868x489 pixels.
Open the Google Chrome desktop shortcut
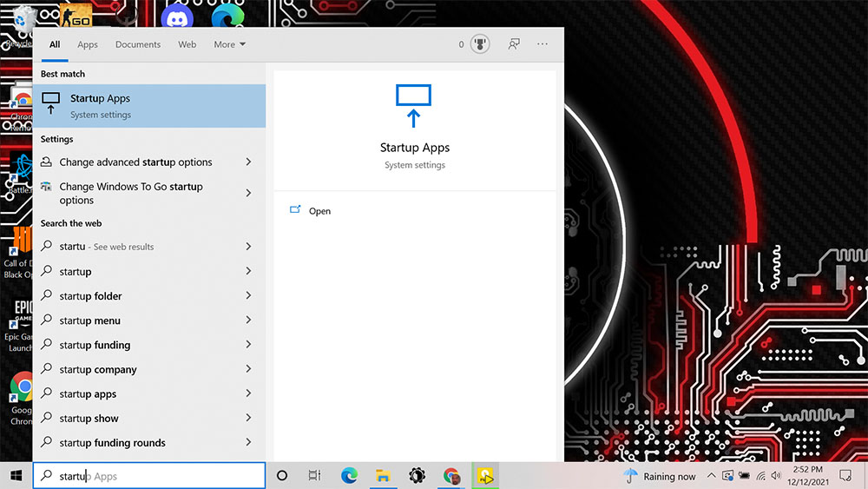[x=21, y=398]
